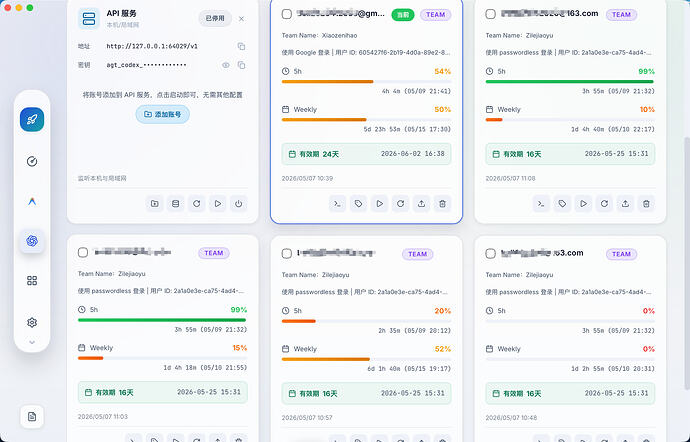Select the OpenAI Codex logo in sidebar

tap(32, 241)
